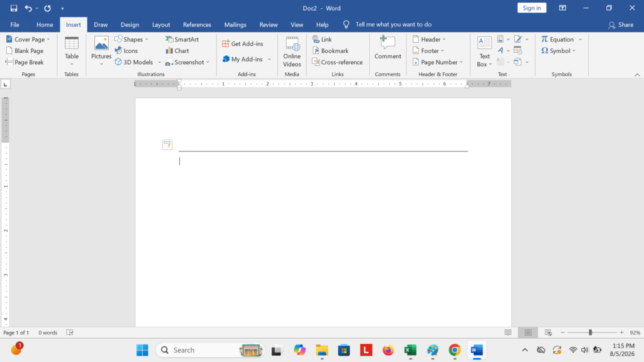Insert WordArt text
The image size is (644, 362).
pyautogui.click(x=500, y=51)
